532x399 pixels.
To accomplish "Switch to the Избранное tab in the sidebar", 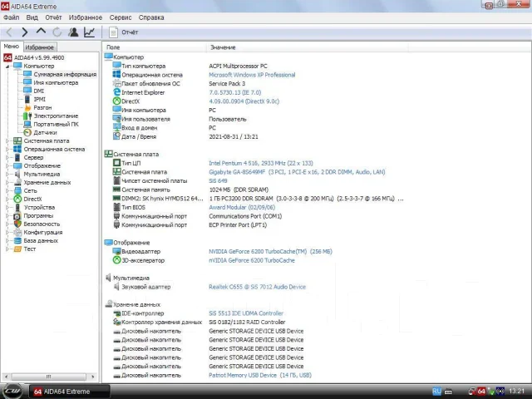I will pos(39,47).
